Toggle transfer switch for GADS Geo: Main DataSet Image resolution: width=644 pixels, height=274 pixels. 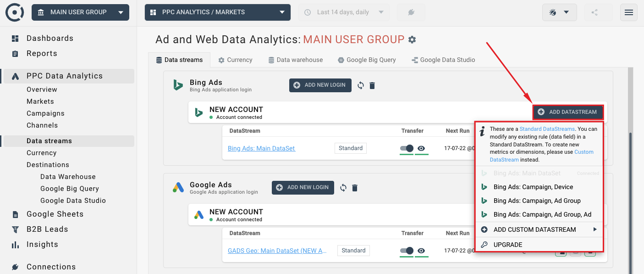point(407,251)
